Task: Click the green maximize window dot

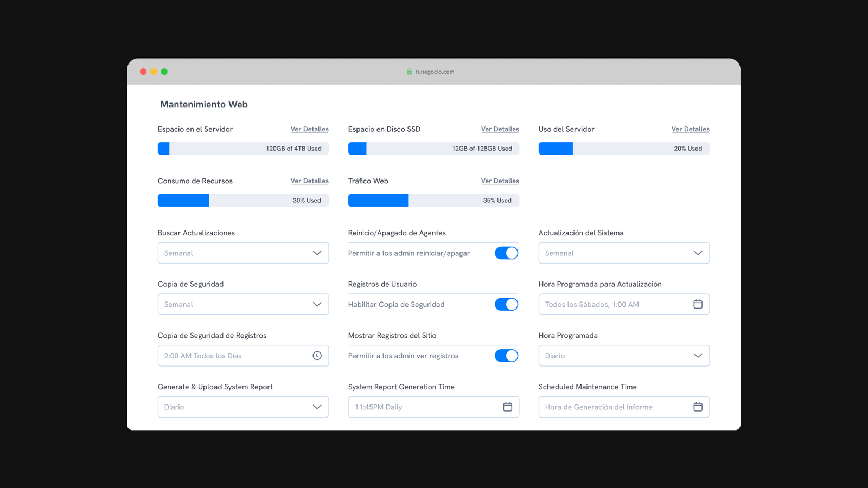Action: pyautogui.click(x=164, y=72)
